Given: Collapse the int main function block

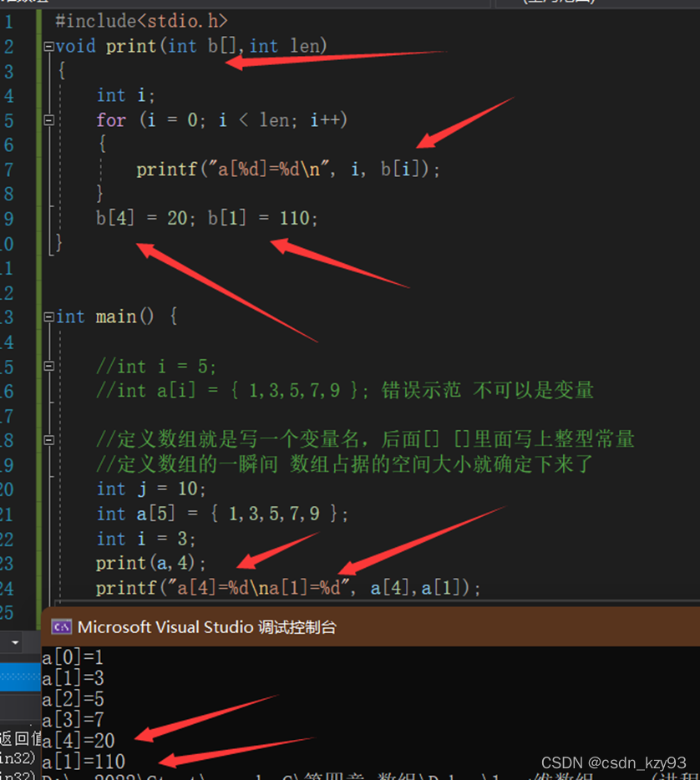Looking at the screenshot, I should click(48, 317).
